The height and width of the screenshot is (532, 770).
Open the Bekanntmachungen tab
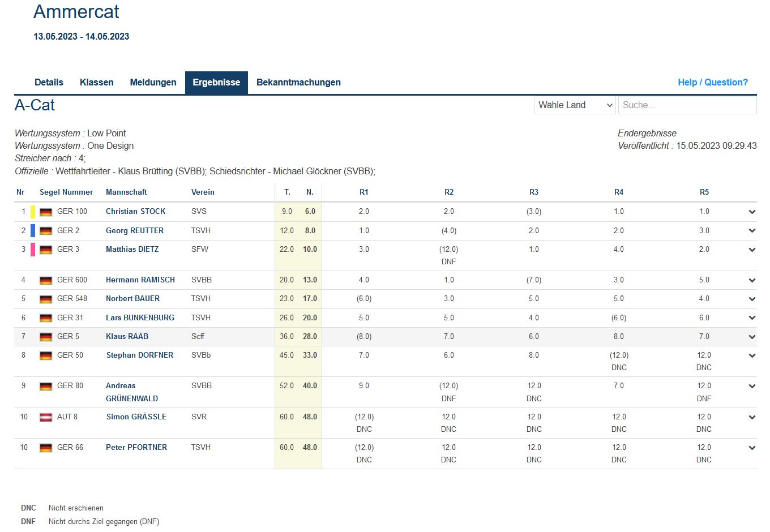298,83
